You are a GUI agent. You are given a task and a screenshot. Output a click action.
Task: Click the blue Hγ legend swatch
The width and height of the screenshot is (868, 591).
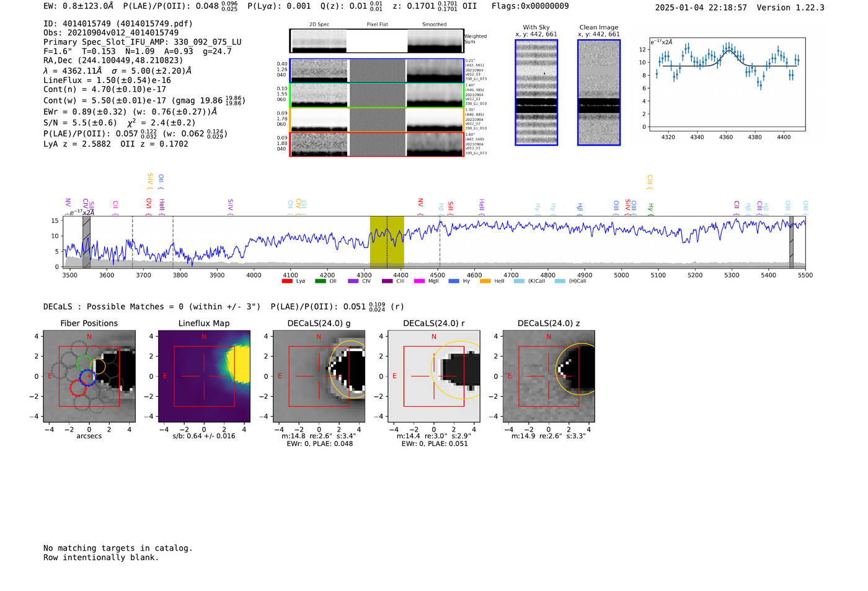click(x=454, y=281)
